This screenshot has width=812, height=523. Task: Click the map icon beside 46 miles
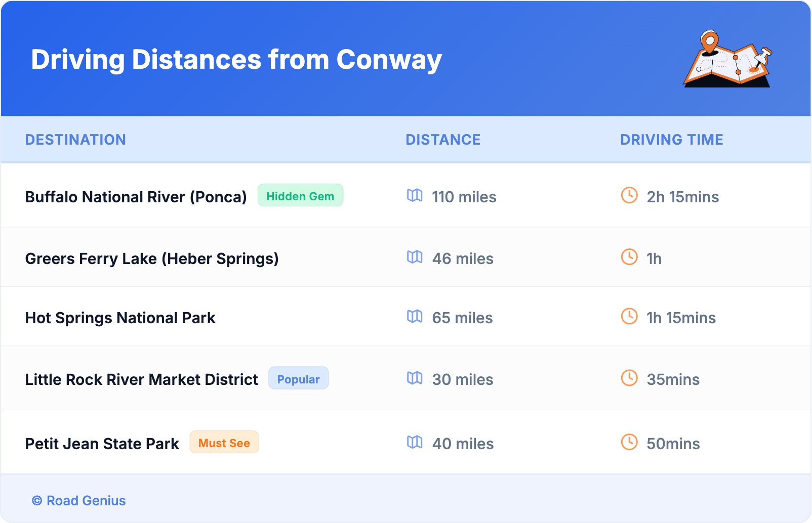(415, 257)
